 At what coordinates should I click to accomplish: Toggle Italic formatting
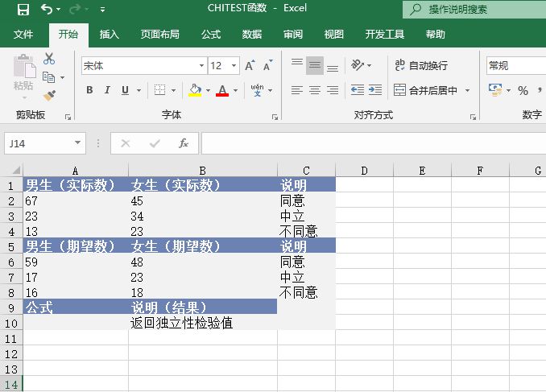pyautogui.click(x=108, y=90)
